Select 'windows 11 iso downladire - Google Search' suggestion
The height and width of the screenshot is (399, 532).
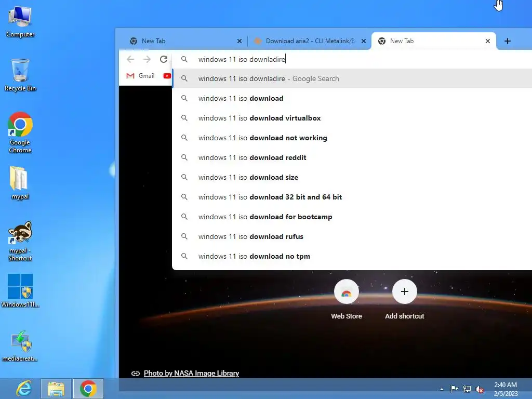tap(352, 79)
